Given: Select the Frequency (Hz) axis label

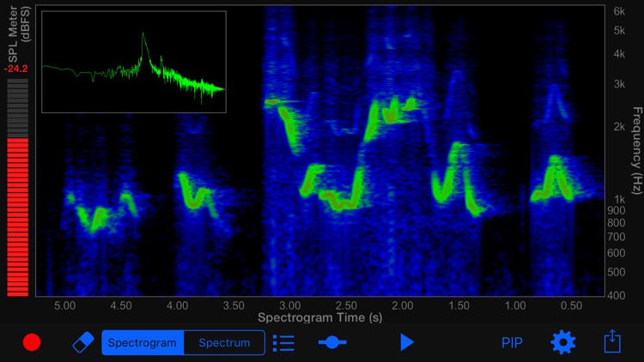Looking at the screenshot, I should pos(637,151).
